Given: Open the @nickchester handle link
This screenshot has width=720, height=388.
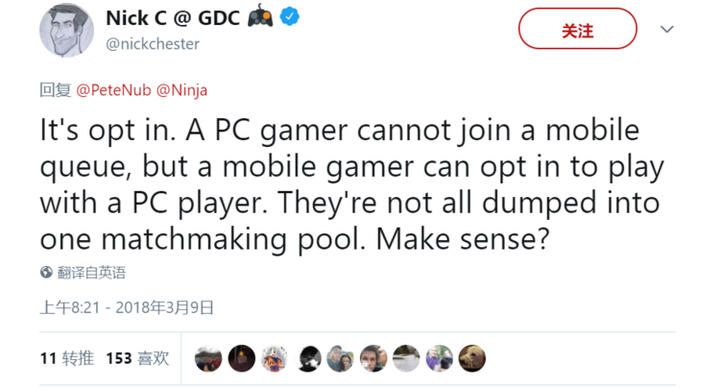Looking at the screenshot, I should click(x=152, y=44).
